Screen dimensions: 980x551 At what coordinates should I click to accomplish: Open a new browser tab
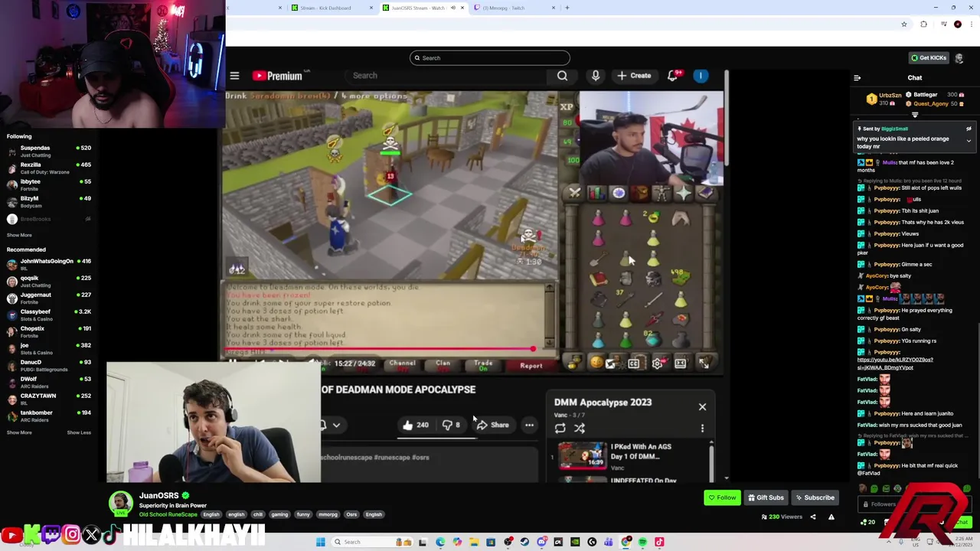click(567, 8)
